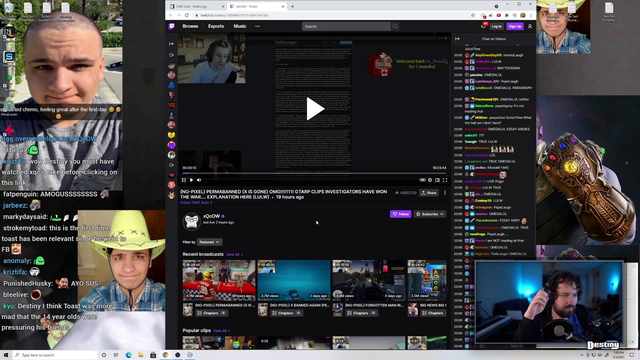Show hidden system tray icons chevron
The image size is (640, 360).
click(582, 355)
